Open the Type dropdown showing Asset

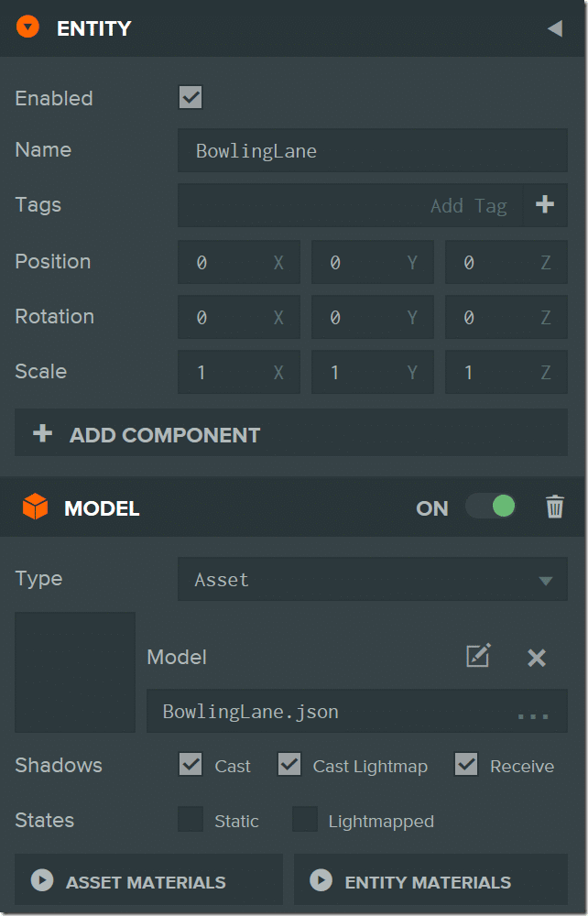click(373, 579)
